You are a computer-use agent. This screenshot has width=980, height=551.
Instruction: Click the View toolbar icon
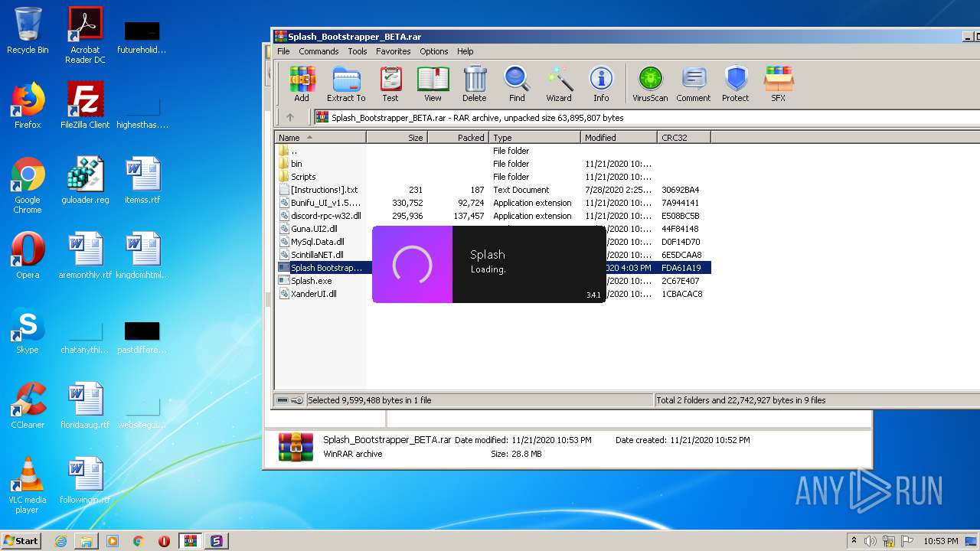(x=433, y=83)
